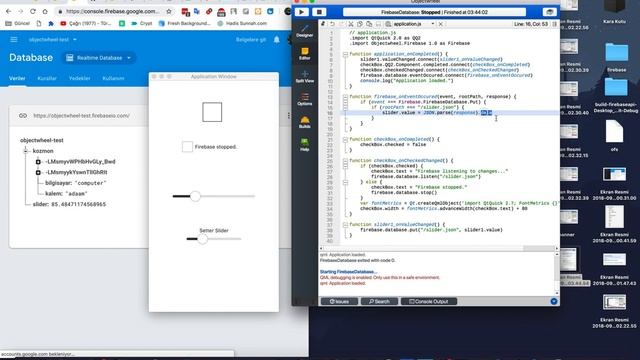The image size is (640, 360).
Task: Go back in Chrome browser
Action: 9,11
